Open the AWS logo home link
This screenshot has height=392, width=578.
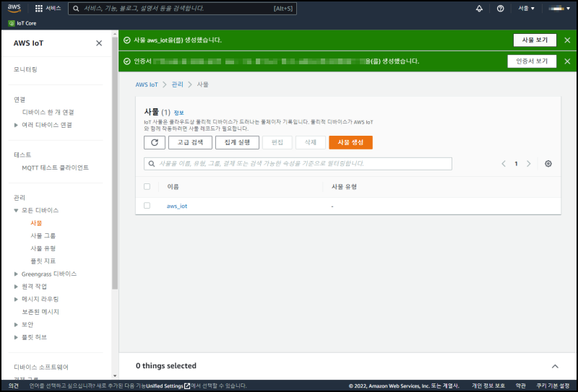pyautogui.click(x=14, y=9)
